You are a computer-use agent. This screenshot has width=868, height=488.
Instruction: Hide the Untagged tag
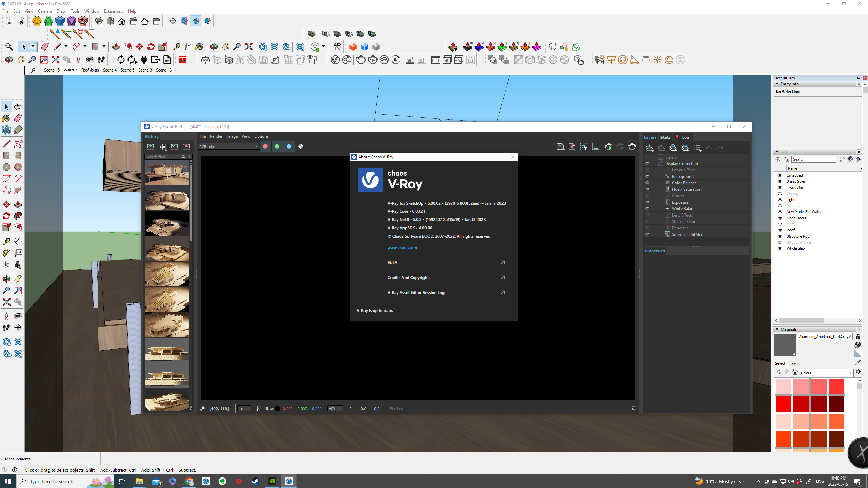tap(780, 175)
